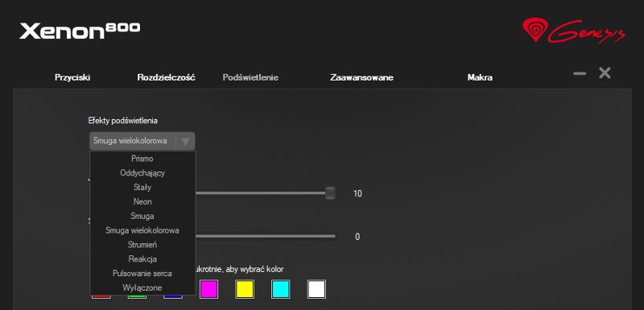Select the Podświetlenie tab
The width and height of the screenshot is (644, 310).
(x=250, y=77)
